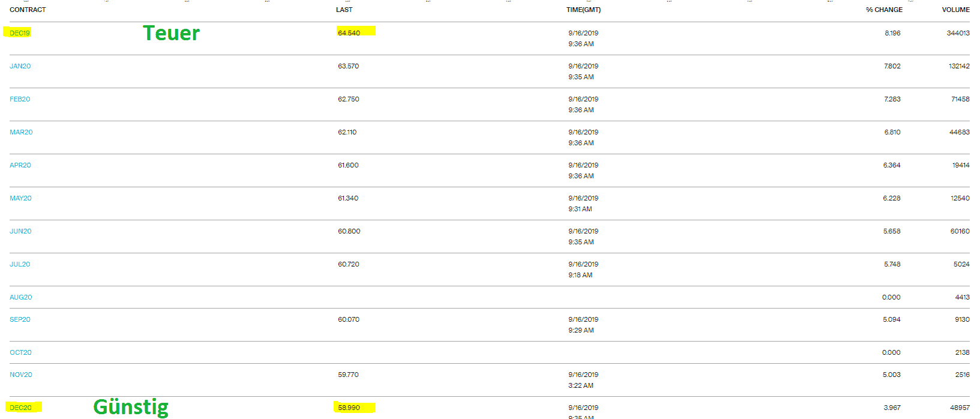The image size is (980, 419).
Task: Click the highlighted 58.990 last price
Action: 349,408
